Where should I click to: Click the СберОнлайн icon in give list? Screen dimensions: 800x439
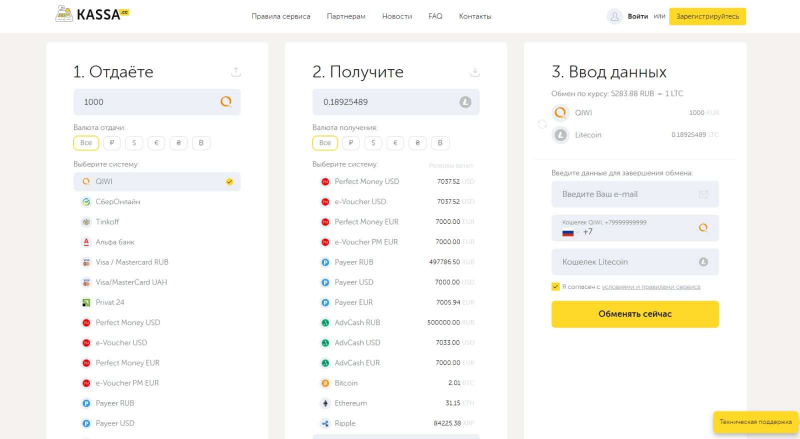tap(86, 202)
